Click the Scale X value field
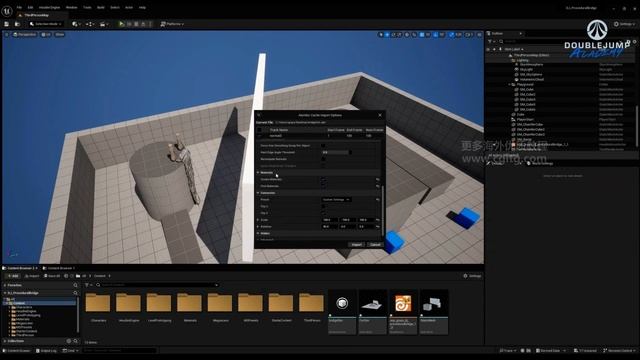The image size is (640, 360). tap(330, 220)
